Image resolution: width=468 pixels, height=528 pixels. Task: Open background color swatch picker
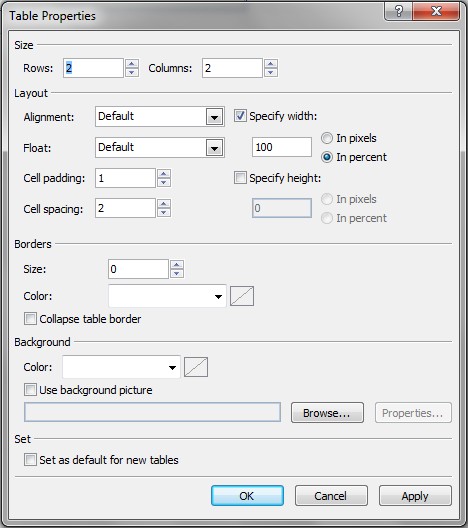196,367
